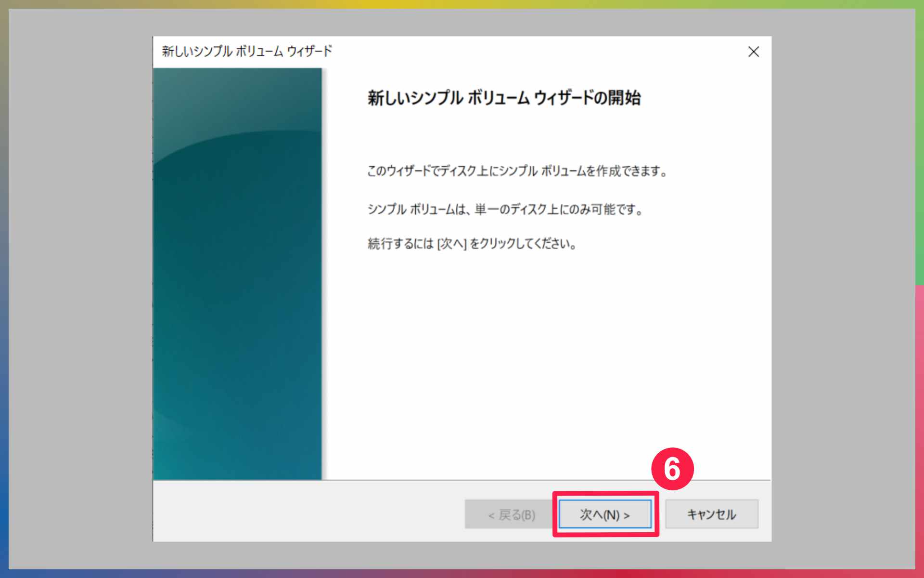Click the title bar text 新しいシンプル ボリューム ウィザード
Image resolution: width=924 pixels, height=578 pixels.
(246, 51)
